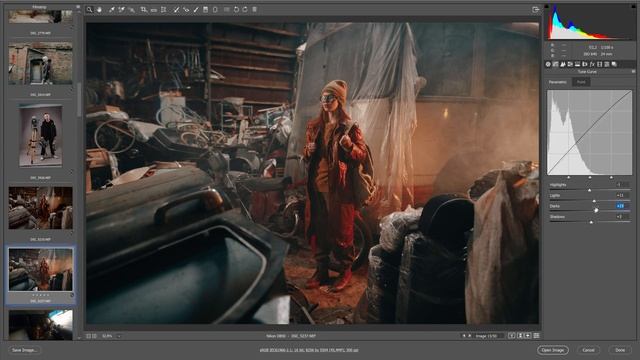
Task: Copy current settings to Before button
Action: pyautogui.click(x=528, y=336)
